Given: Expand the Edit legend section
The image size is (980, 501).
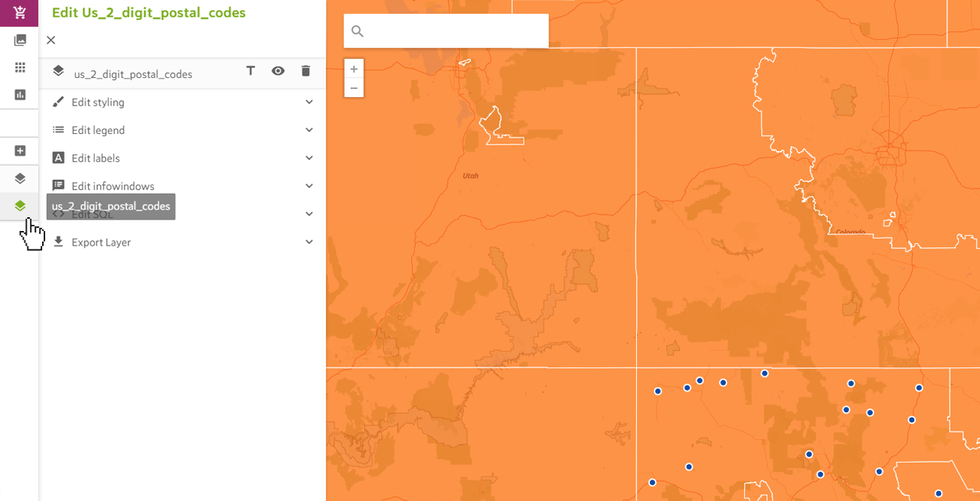Looking at the screenshot, I should [x=184, y=130].
